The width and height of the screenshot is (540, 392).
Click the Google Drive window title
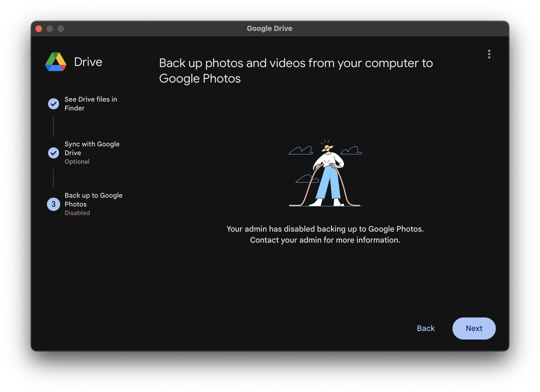[269, 28]
